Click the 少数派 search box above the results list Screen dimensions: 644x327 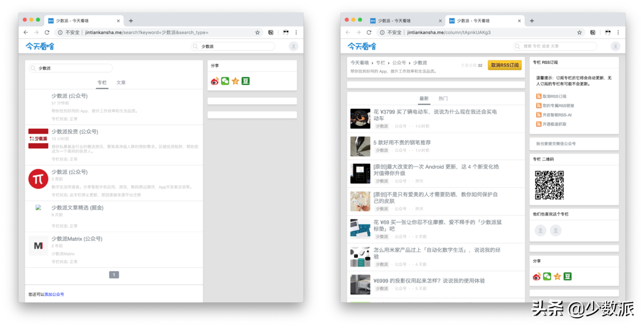[x=71, y=68]
